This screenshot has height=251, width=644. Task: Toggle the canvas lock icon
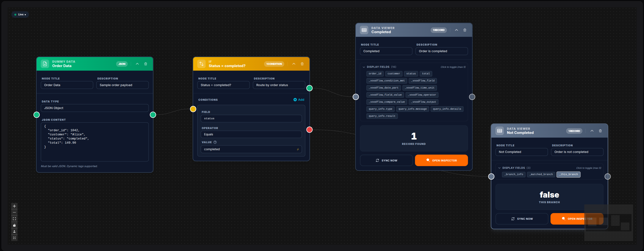(14, 225)
